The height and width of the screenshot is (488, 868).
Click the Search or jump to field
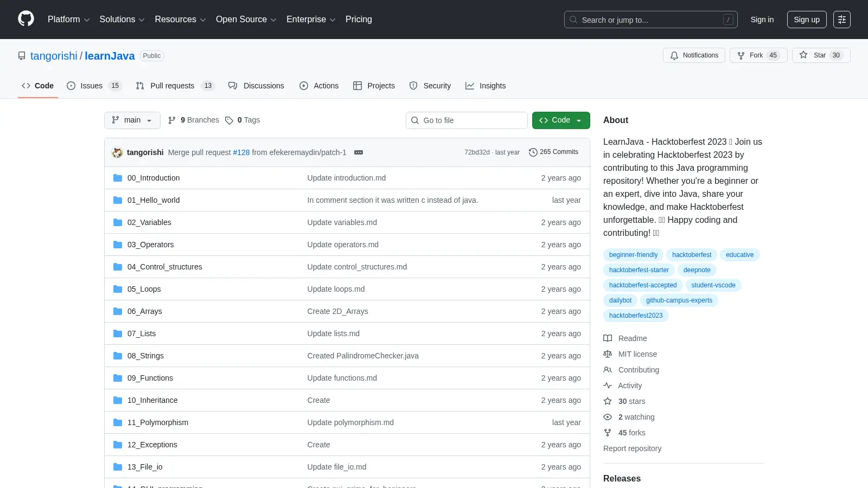tap(651, 20)
